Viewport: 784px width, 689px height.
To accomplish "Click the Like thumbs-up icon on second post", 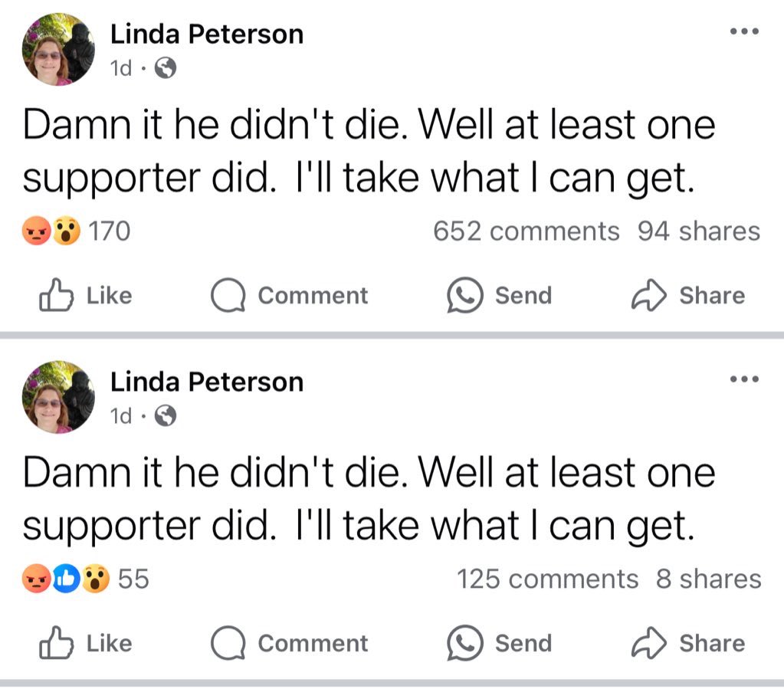I will click(x=54, y=644).
